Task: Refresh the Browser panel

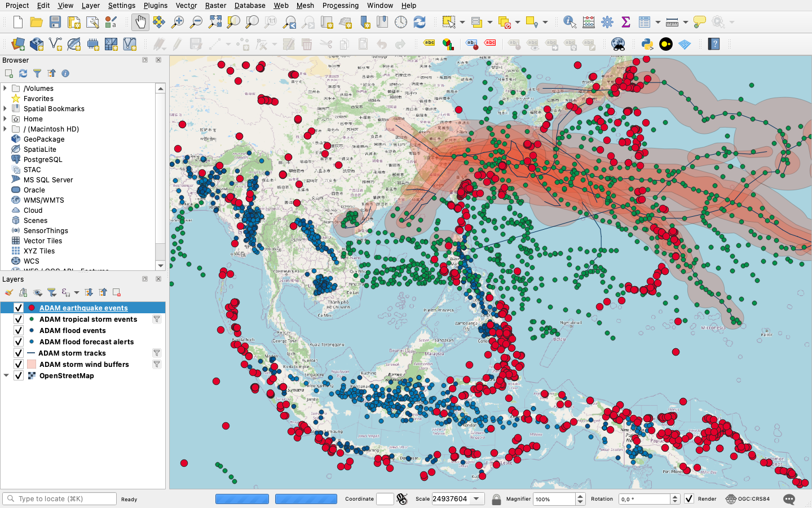Action: click(x=23, y=73)
